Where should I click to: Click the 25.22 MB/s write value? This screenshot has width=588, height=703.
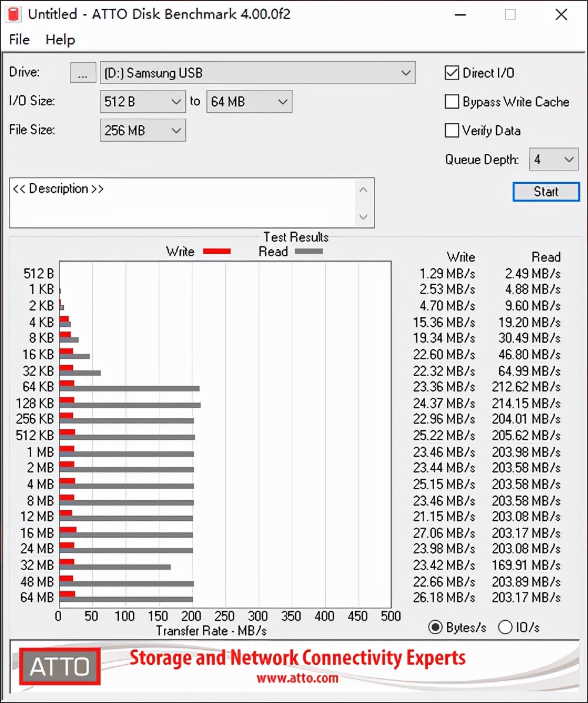coord(444,436)
